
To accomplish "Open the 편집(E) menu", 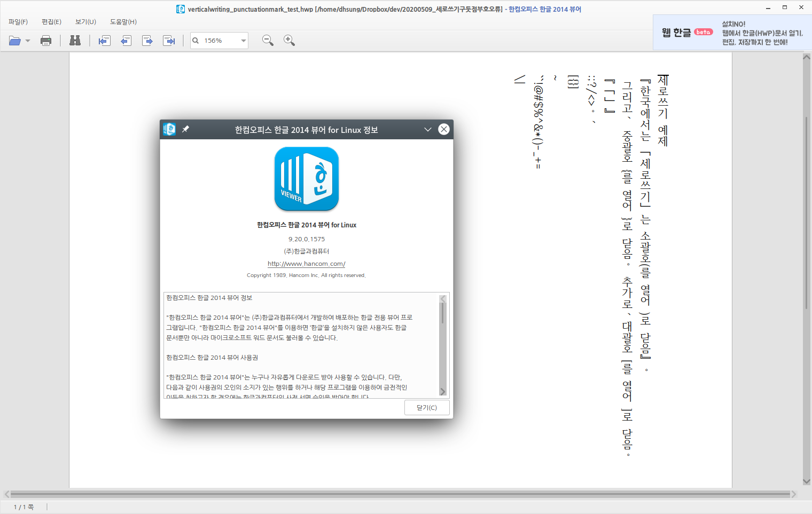I will coord(51,22).
